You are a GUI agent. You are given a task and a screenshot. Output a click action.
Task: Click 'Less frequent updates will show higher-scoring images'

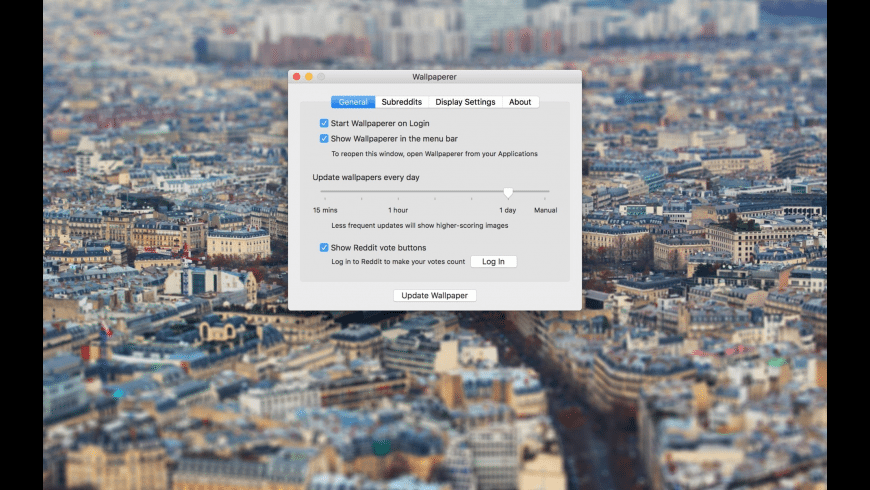tap(419, 225)
